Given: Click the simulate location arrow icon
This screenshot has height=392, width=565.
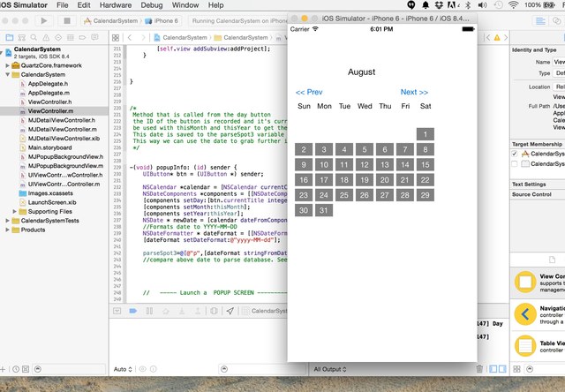Looking at the screenshot, I should (230, 311).
